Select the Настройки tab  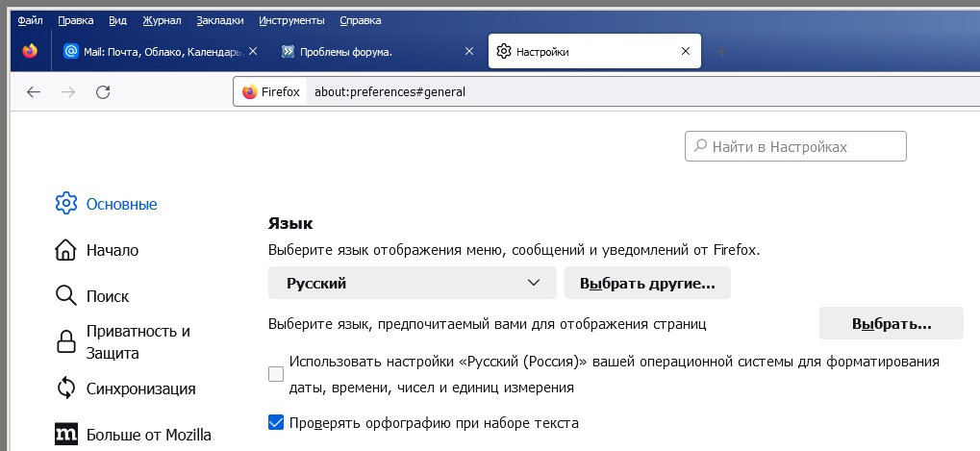pyautogui.click(x=594, y=51)
